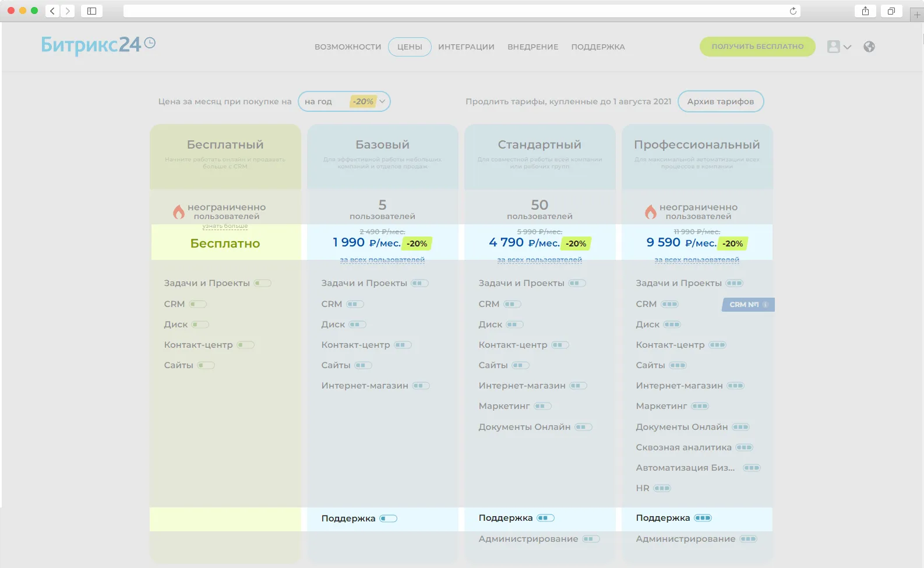Click the Битрикс24 logo
The width and height of the screenshot is (924, 568).
(98, 45)
